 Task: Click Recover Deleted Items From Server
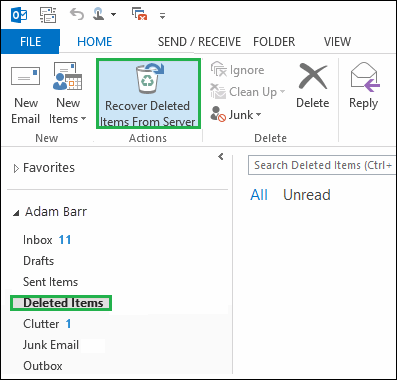point(148,94)
